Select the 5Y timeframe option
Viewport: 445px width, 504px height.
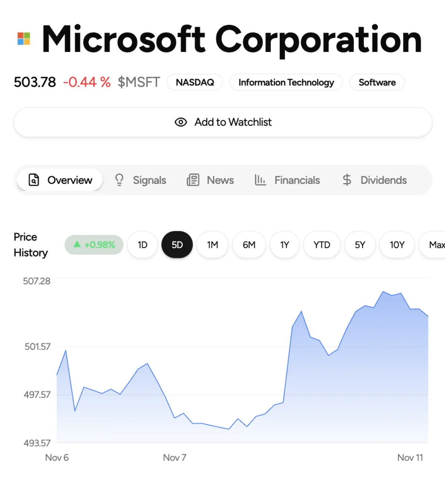(x=359, y=245)
